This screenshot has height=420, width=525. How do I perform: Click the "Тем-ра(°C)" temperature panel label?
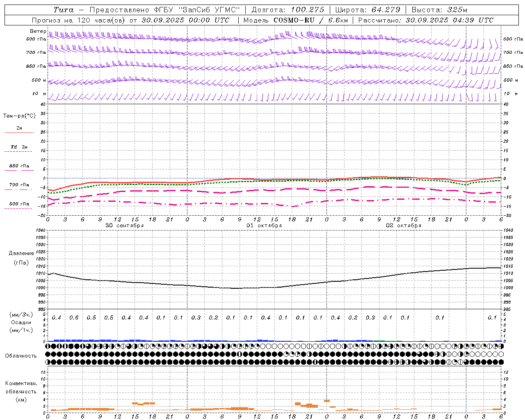(x=19, y=116)
